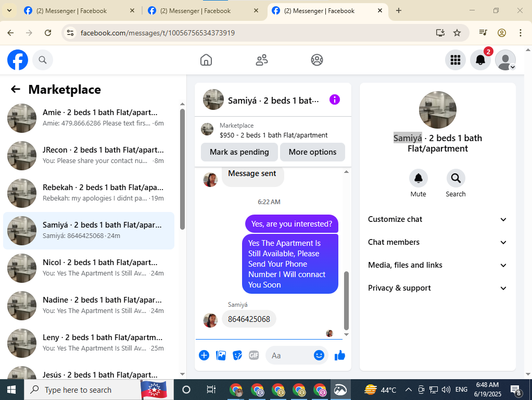
Task: Close the first Messenger browser tab
Action: pos(132,11)
